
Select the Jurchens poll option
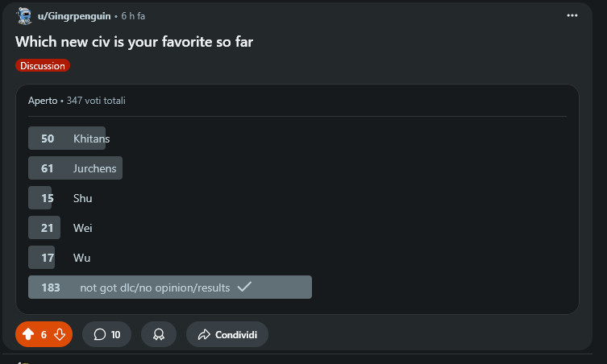click(x=94, y=168)
